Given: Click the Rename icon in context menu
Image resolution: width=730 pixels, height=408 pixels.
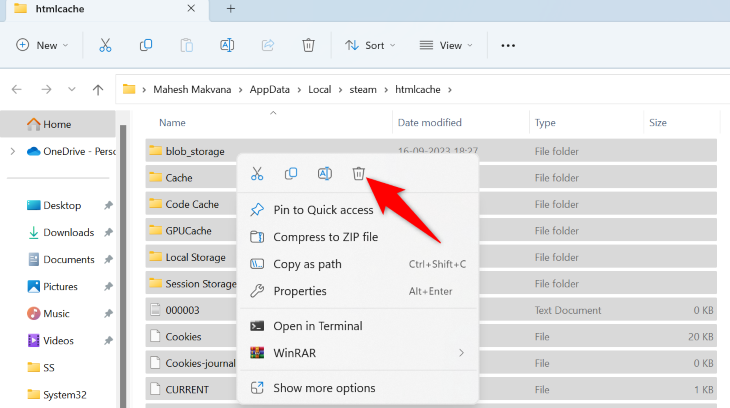Looking at the screenshot, I should [x=325, y=174].
